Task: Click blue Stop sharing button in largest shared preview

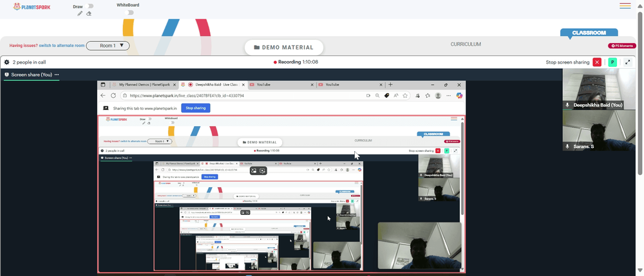Action: click(196, 108)
